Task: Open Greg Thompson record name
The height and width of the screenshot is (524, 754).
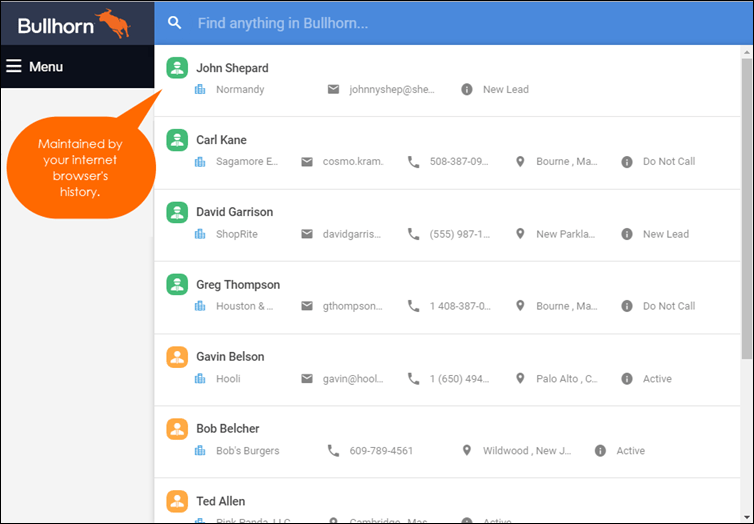Action: 238,285
